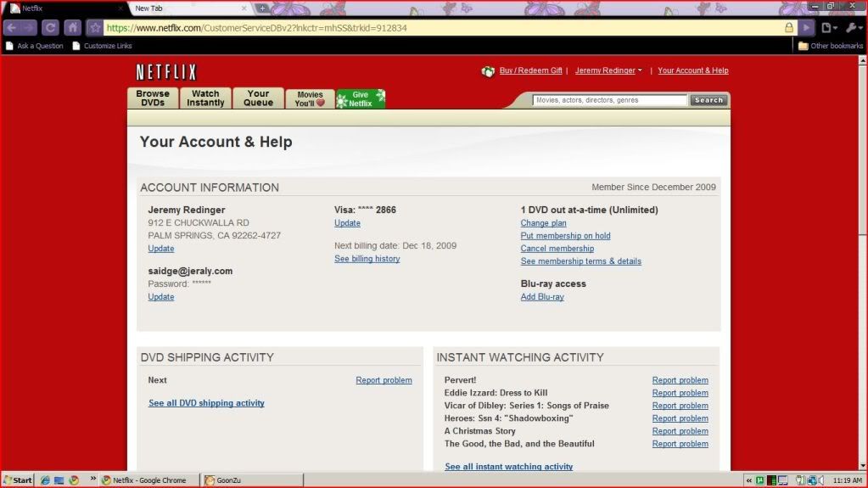This screenshot has height=488, width=868.
Task: Click Change plan link
Action: [543, 222]
